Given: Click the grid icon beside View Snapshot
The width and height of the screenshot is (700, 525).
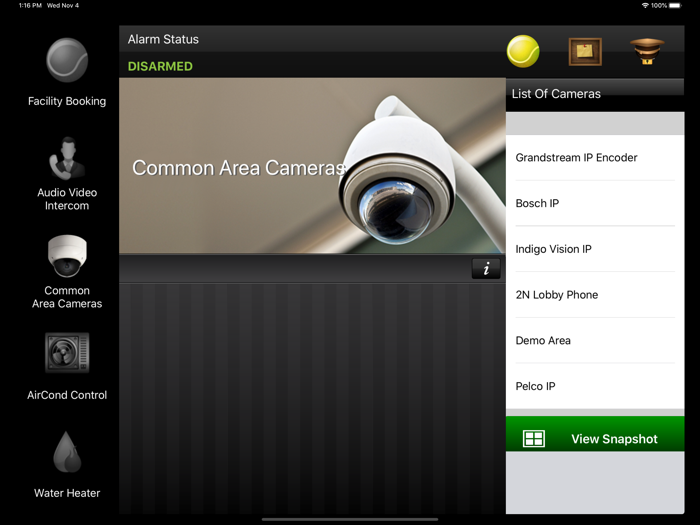Looking at the screenshot, I should (533, 439).
